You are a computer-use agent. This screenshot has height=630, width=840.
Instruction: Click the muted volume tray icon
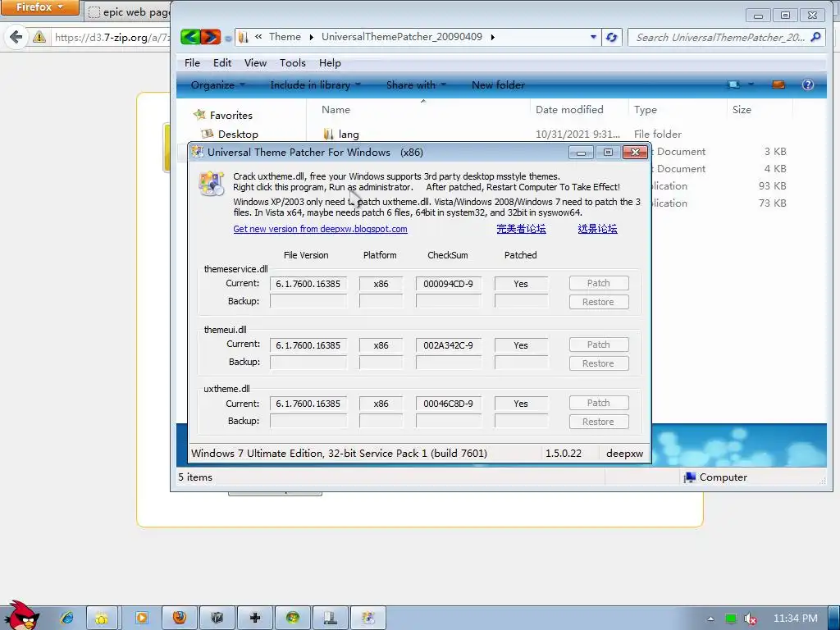point(750,619)
